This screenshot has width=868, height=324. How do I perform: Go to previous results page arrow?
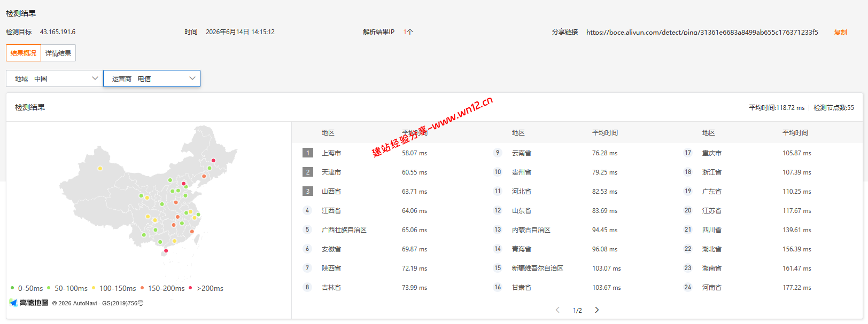(x=557, y=310)
